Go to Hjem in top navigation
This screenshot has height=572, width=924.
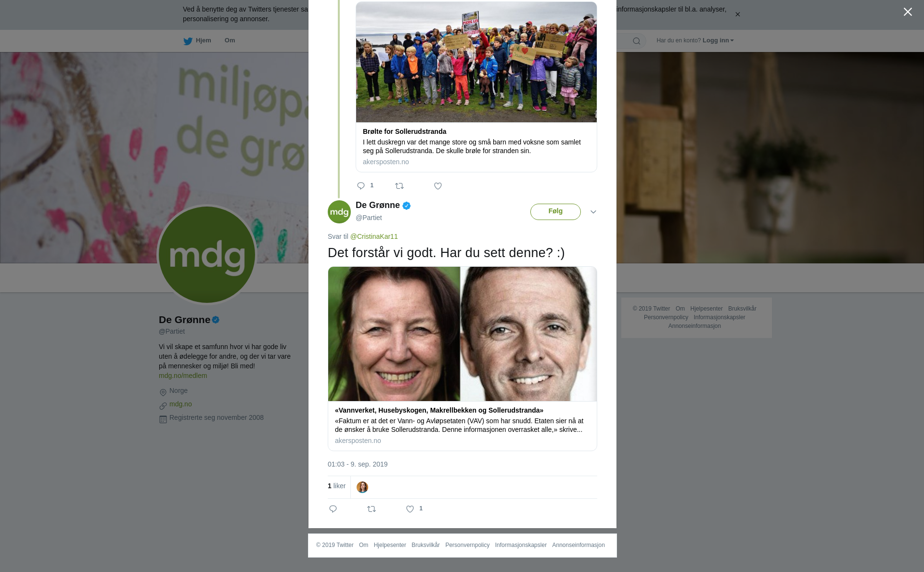(x=197, y=41)
